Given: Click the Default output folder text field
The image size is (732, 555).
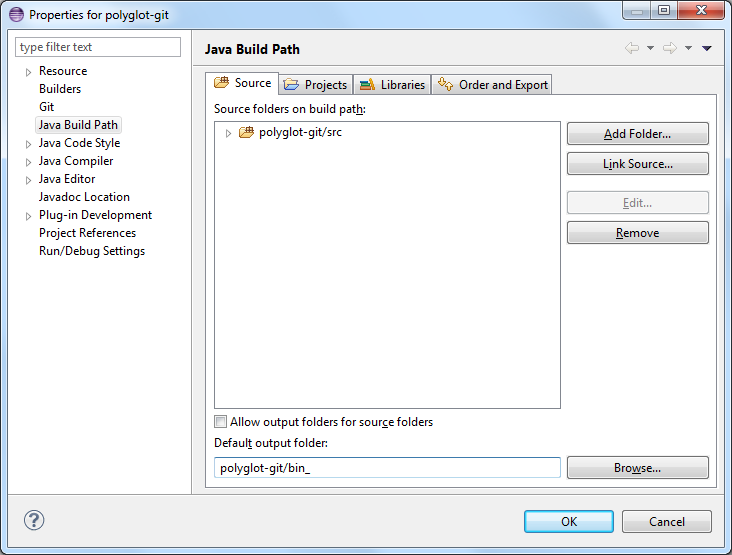Looking at the screenshot, I should pyautogui.click(x=387, y=468).
